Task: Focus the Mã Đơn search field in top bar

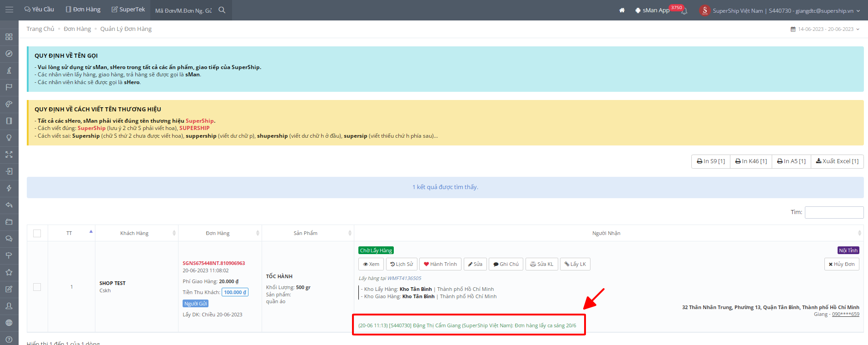Action: tap(184, 10)
